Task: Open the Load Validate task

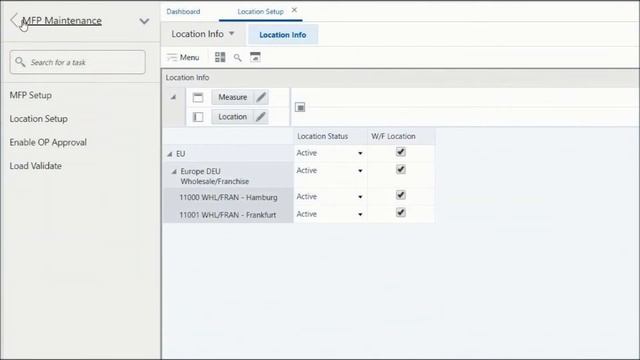Action: (36, 166)
